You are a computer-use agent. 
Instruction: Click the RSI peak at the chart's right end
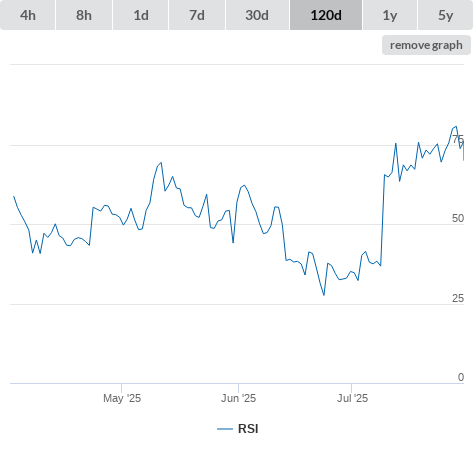click(x=456, y=126)
